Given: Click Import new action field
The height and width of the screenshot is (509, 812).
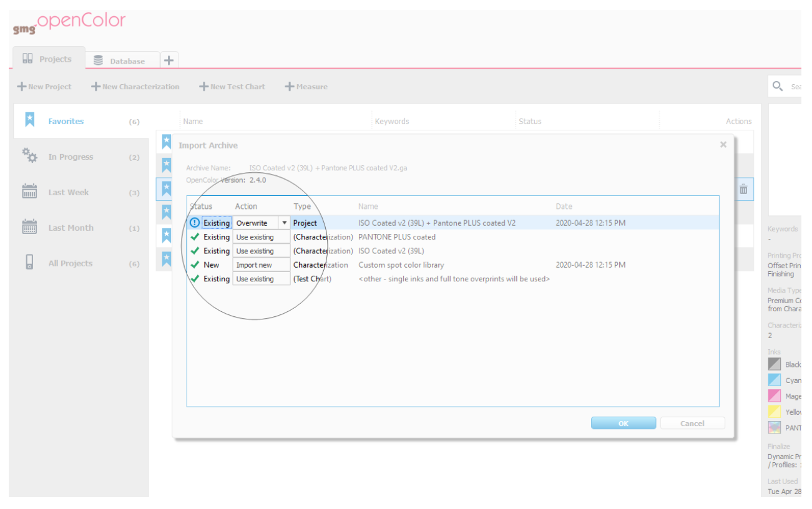Looking at the screenshot, I should click(x=262, y=265).
